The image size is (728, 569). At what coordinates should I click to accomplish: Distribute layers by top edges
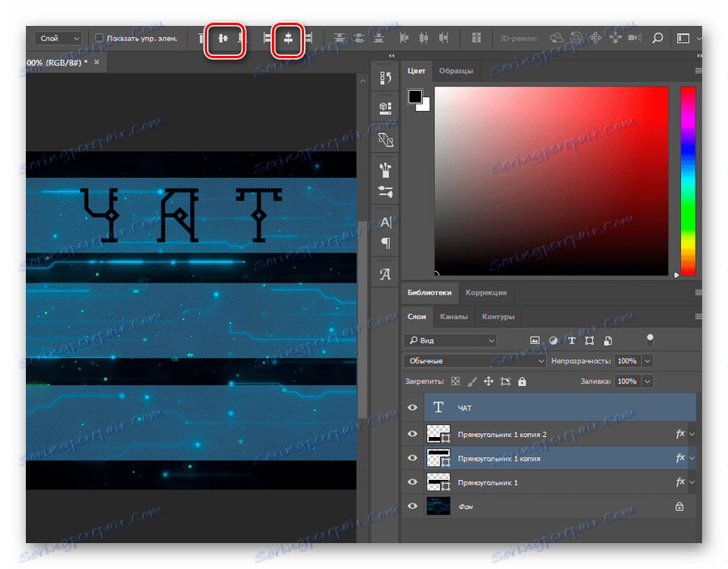pyautogui.click(x=340, y=39)
